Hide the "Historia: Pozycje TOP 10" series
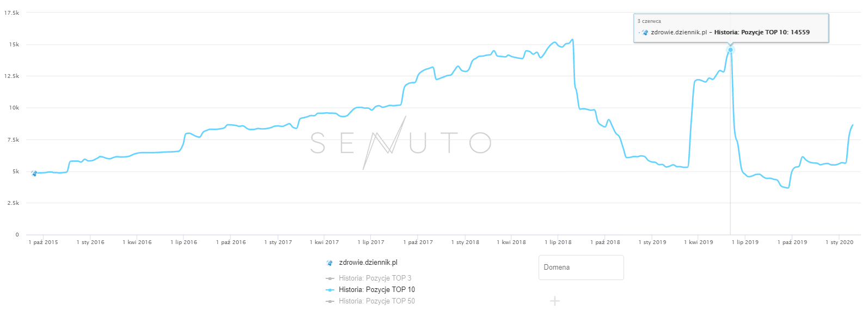The image size is (868, 310). pyautogui.click(x=376, y=290)
